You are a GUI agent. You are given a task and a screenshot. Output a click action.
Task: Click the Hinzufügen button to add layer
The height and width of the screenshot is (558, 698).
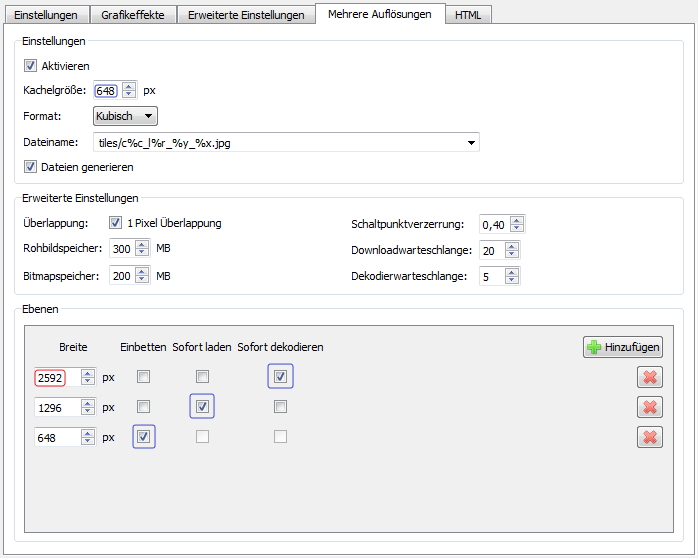pyautogui.click(x=622, y=347)
